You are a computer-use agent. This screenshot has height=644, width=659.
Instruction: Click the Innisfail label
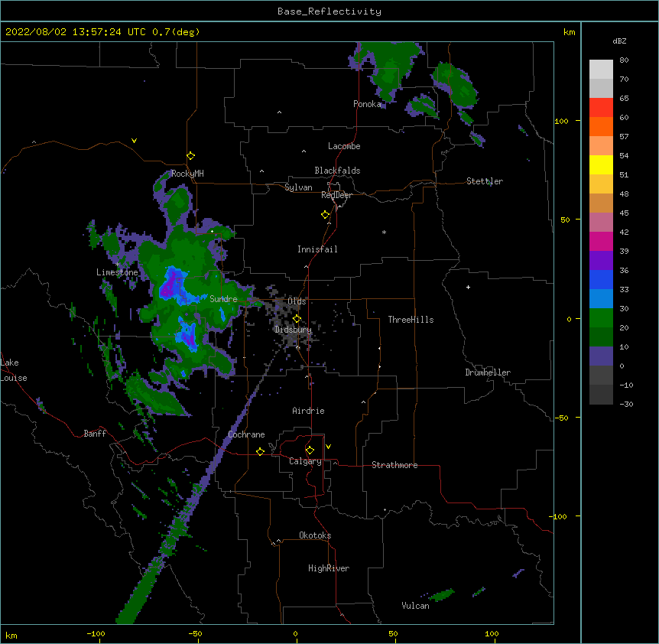point(317,249)
